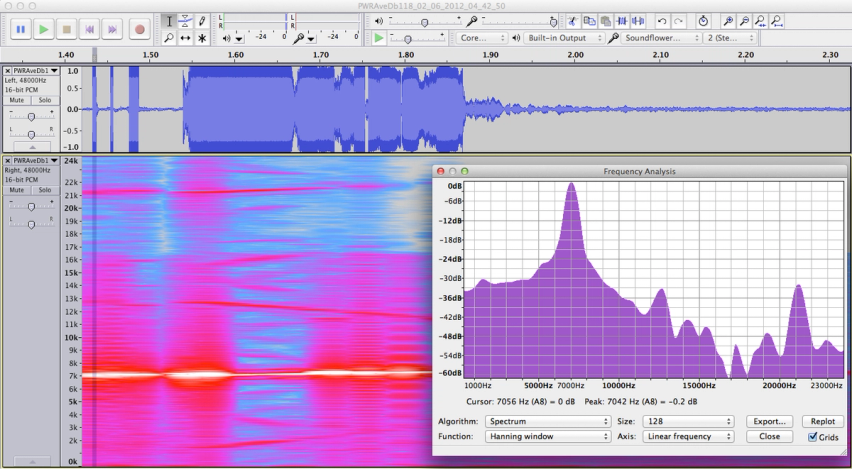Collapse the right track with bottom arrow
The image size is (852, 469).
32,461
